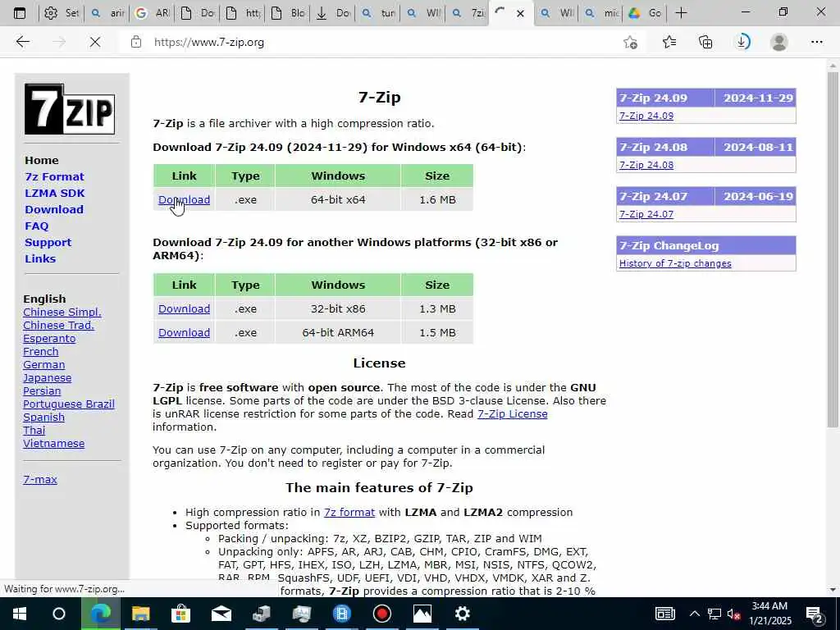Switch language to French
This screenshot has width=840, height=630.
tap(41, 351)
